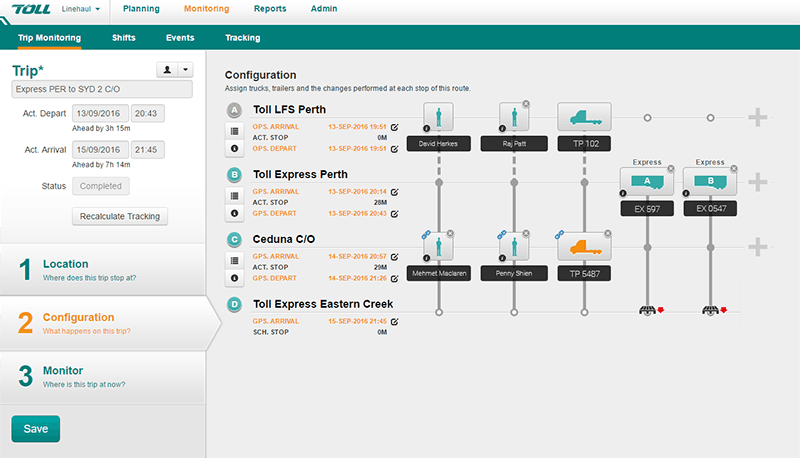800x458 pixels.
Task: Switch to the Events tab
Action: click(x=180, y=38)
